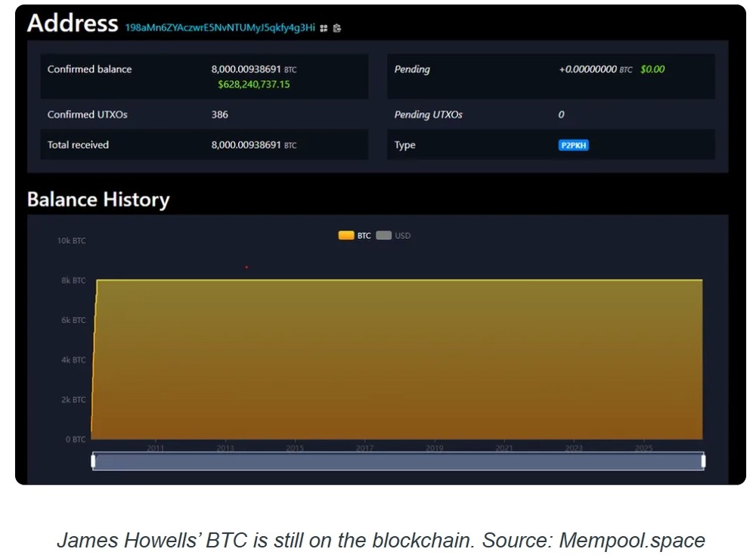Click the 8k BTC axis label
This screenshot has width=756, height=555.
coord(73,281)
